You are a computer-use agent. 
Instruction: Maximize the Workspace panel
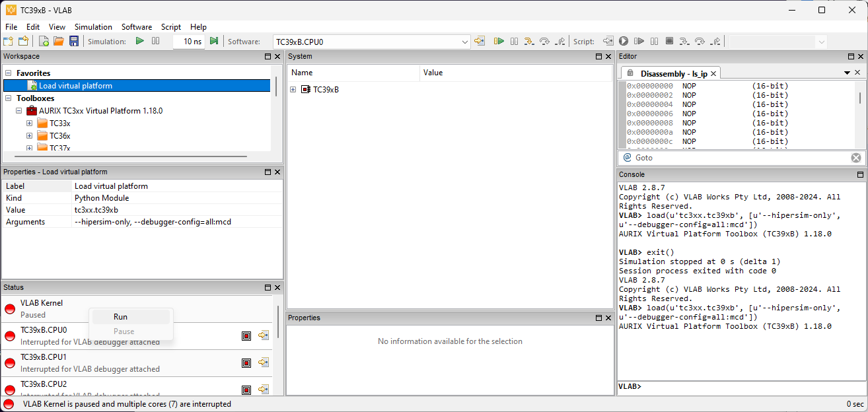pos(268,57)
